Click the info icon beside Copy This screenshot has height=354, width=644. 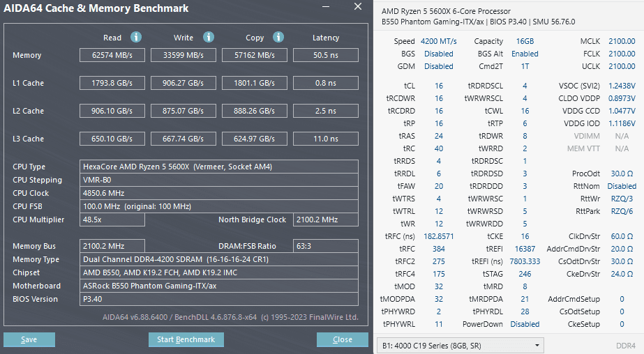pyautogui.click(x=278, y=38)
